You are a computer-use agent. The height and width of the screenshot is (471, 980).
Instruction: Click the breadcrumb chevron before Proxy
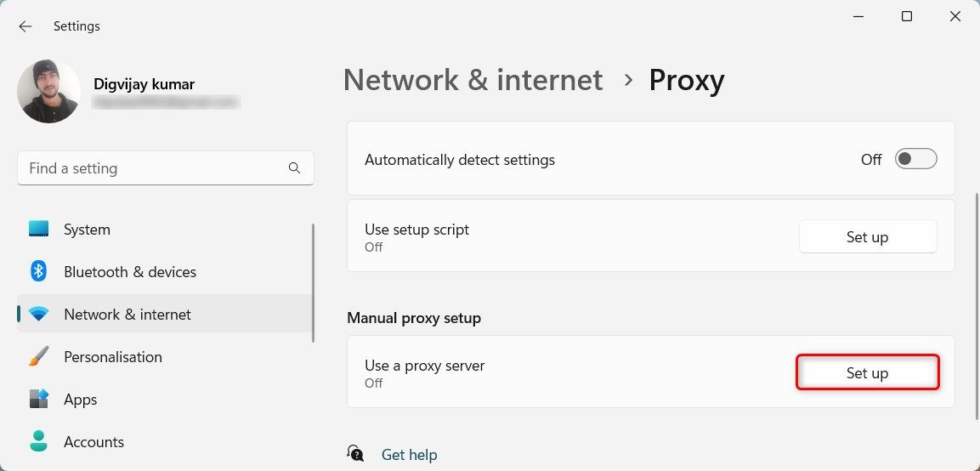pos(628,80)
